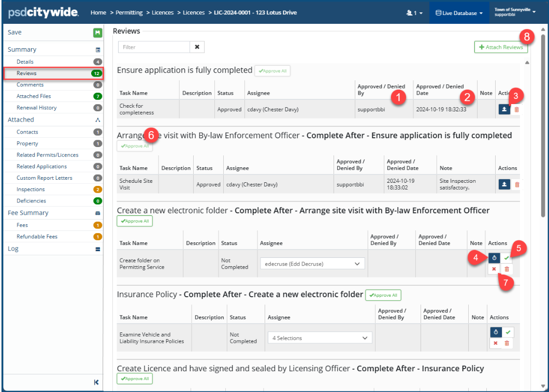Collapse the Summary section
Screen dimensions: 549x392
(97, 50)
